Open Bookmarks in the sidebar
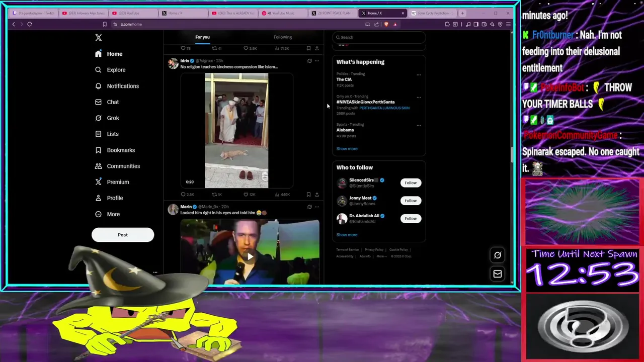The image size is (644, 362). click(x=115, y=150)
